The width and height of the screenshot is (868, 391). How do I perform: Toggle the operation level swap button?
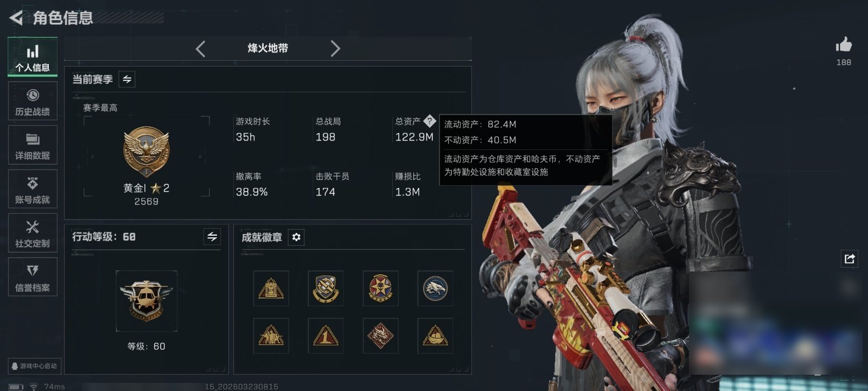pos(212,237)
